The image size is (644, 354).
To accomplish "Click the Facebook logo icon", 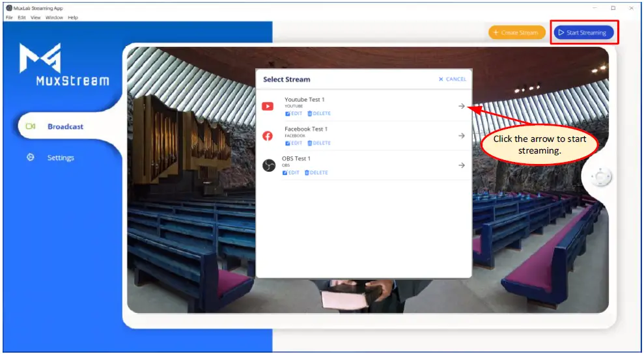I will tap(268, 136).
